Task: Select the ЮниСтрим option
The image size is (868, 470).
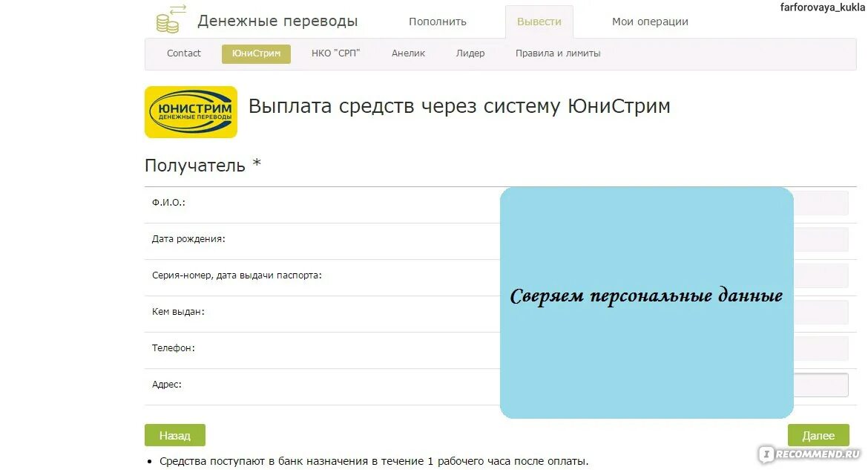Action: pos(256,53)
